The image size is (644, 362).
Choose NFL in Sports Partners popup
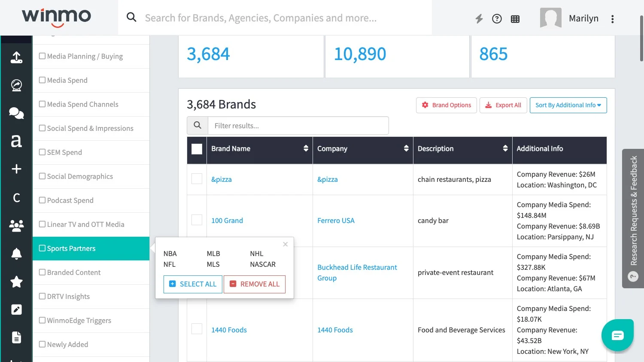pyautogui.click(x=170, y=264)
